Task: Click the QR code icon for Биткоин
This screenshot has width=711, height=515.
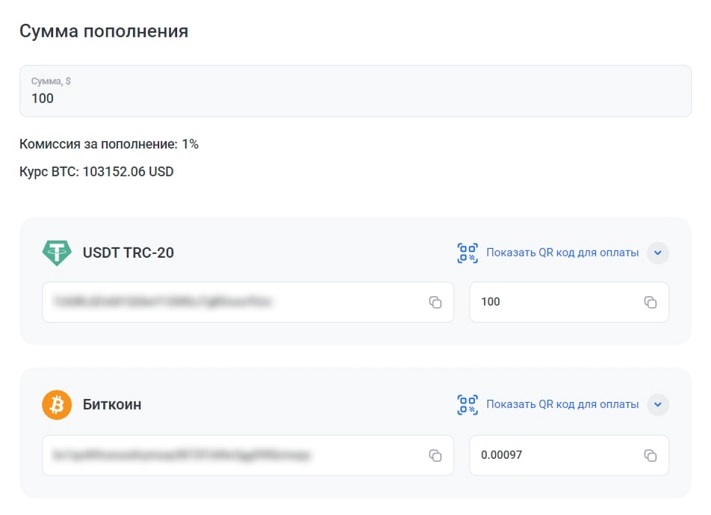Action: (x=467, y=405)
